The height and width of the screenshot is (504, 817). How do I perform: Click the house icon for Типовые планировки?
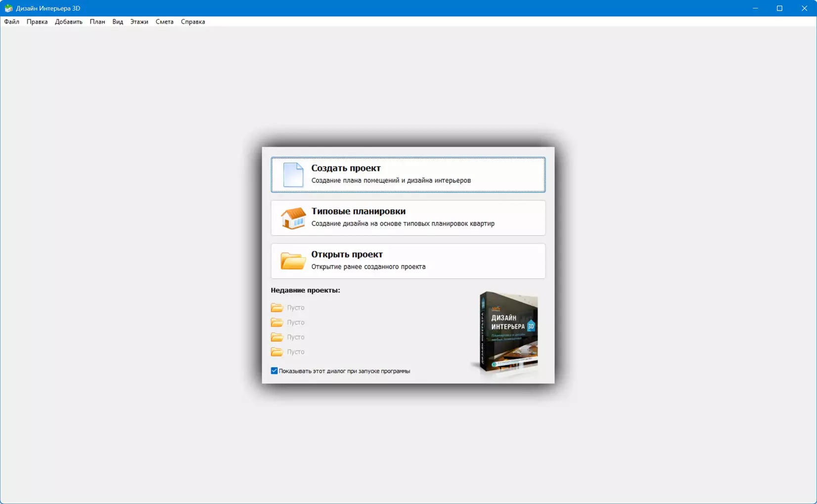pos(293,218)
